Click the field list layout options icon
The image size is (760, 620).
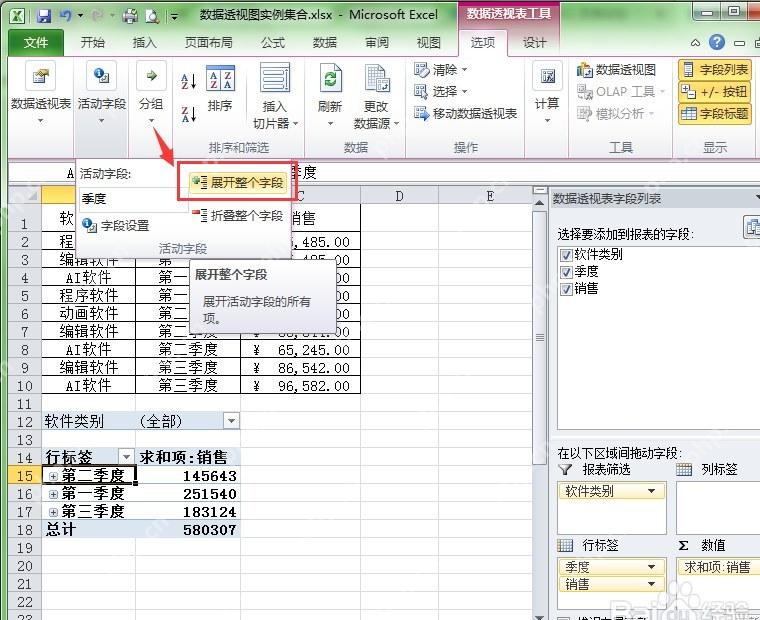pyautogui.click(x=751, y=227)
